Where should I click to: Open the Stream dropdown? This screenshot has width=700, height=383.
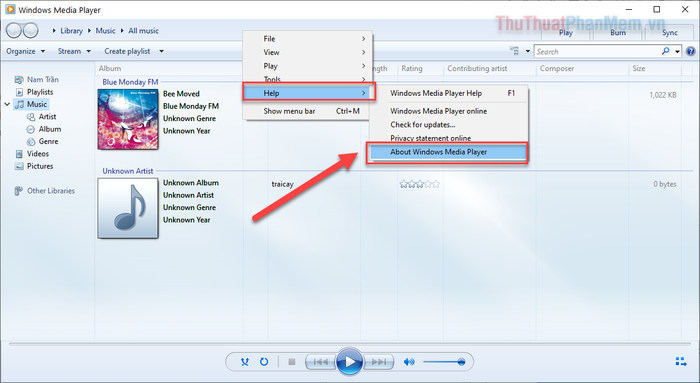pos(74,51)
